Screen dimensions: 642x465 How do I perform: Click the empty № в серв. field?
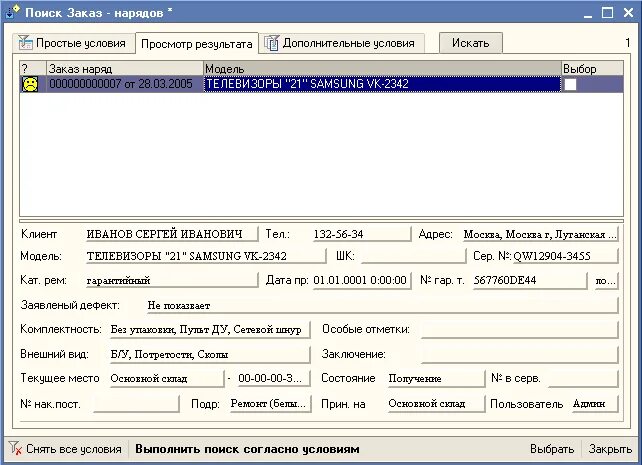(583, 378)
